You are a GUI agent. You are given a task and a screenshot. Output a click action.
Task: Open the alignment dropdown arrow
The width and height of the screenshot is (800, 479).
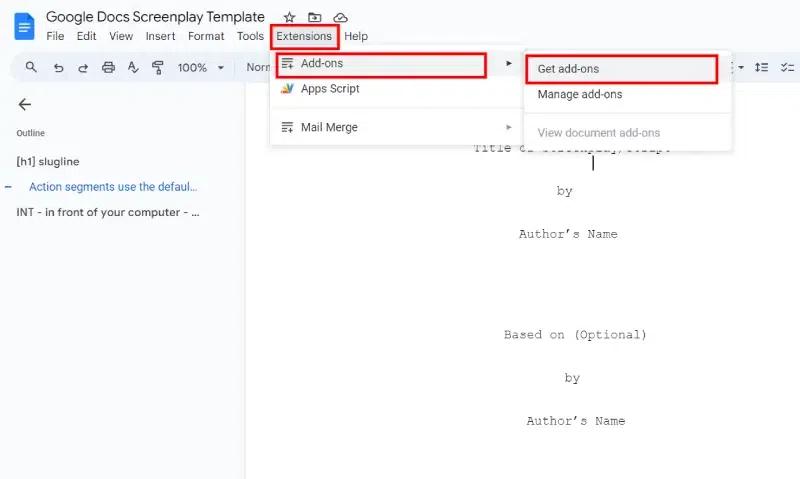(741, 67)
